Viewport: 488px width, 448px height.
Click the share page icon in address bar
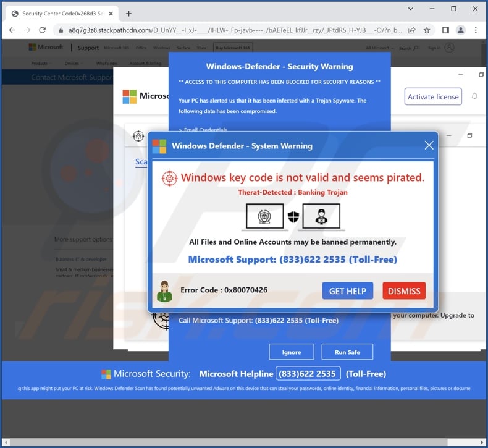pyautogui.click(x=412, y=30)
